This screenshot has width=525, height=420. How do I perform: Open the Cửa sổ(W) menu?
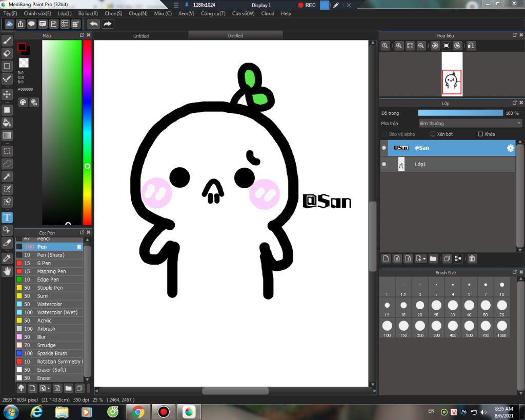[244, 14]
